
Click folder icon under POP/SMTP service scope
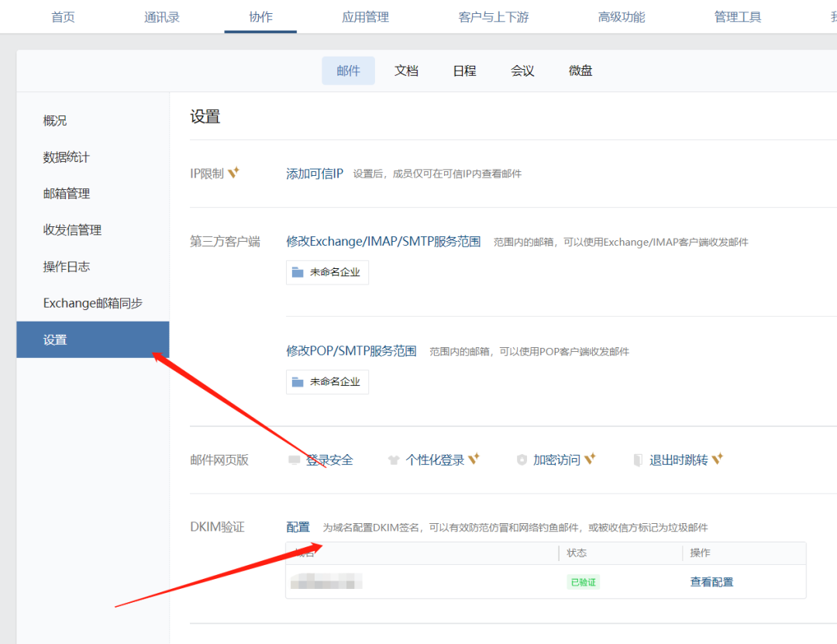298,381
